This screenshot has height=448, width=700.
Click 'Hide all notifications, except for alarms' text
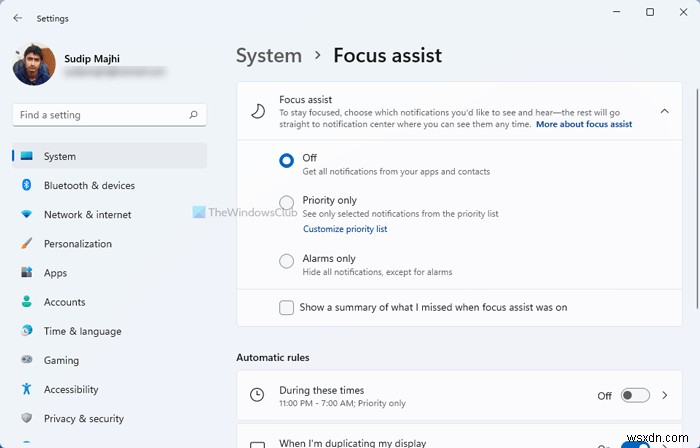point(377,272)
